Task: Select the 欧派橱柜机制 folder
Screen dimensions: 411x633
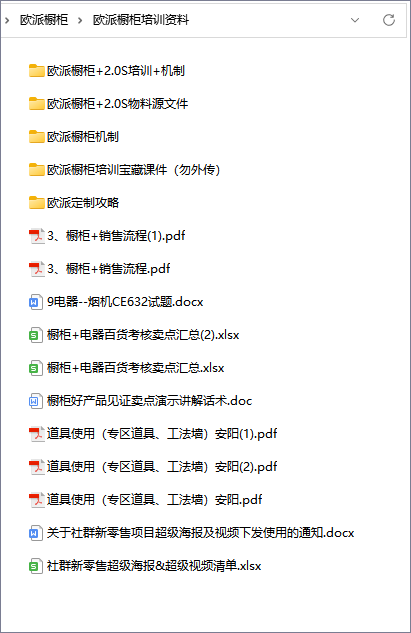Action: point(74,137)
